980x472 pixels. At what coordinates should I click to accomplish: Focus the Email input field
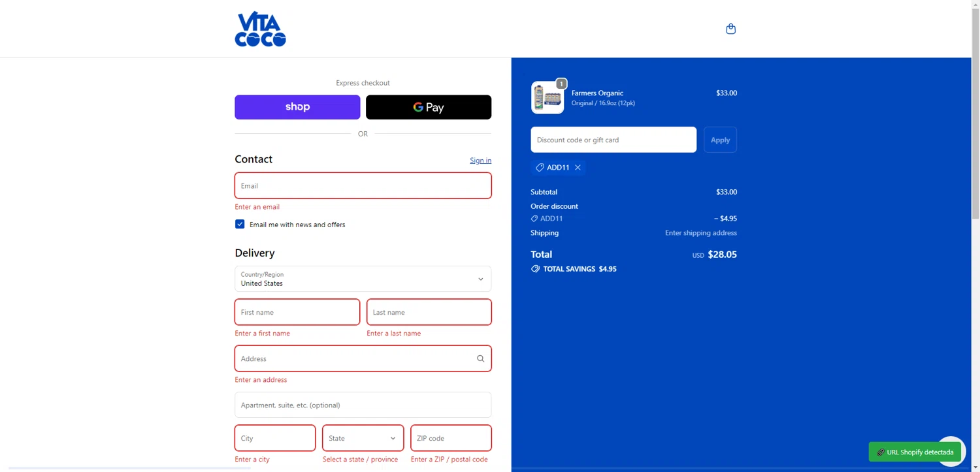(x=363, y=185)
